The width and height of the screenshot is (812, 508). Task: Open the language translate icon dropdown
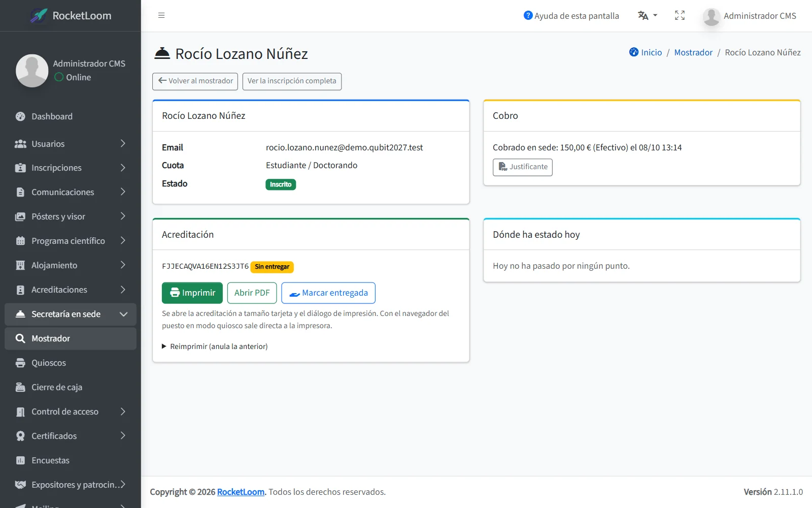[647, 16]
